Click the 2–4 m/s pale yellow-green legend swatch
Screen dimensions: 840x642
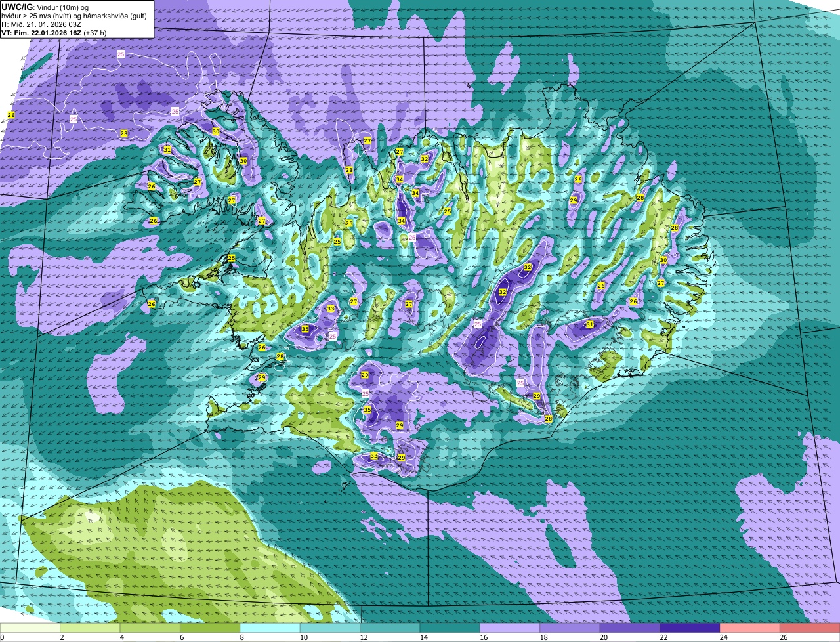tap(91, 628)
